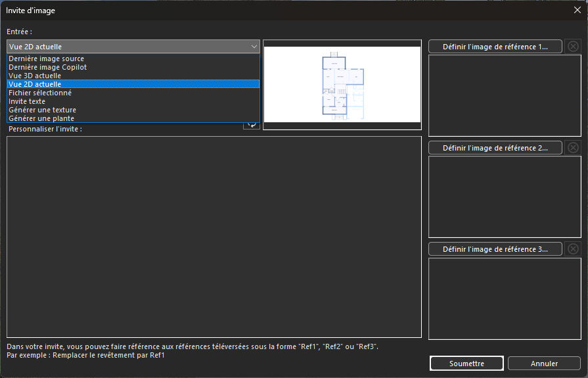This screenshot has height=378, width=588.
Task: Choose Générer une plante option
Action: (133, 118)
